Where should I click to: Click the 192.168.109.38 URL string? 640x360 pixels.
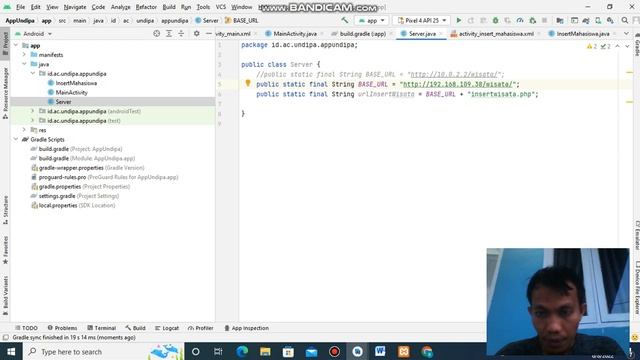coord(458,84)
